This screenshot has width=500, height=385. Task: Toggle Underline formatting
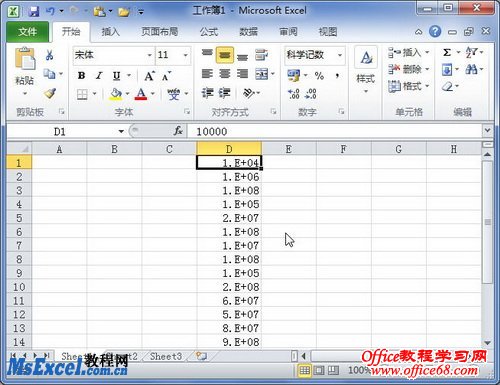click(x=116, y=76)
